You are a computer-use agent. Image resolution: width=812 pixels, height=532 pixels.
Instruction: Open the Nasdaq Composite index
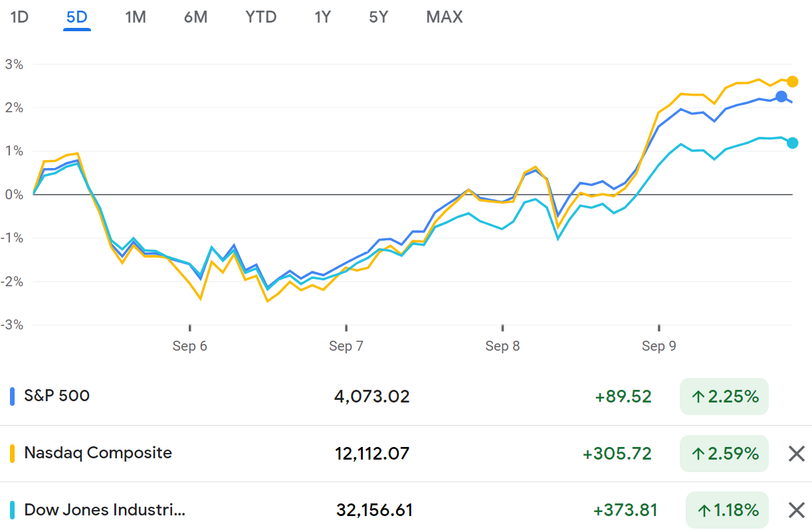(x=98, y=453)
